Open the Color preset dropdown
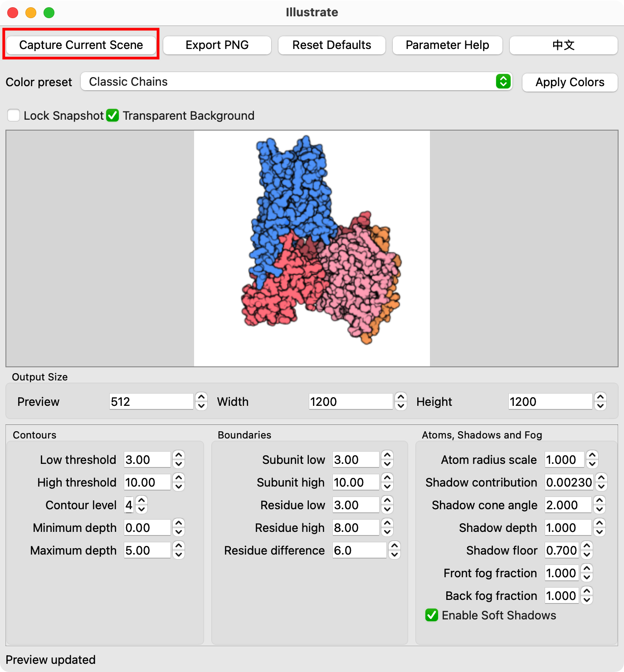Screen dimensions: 624x672 point(297,82)
